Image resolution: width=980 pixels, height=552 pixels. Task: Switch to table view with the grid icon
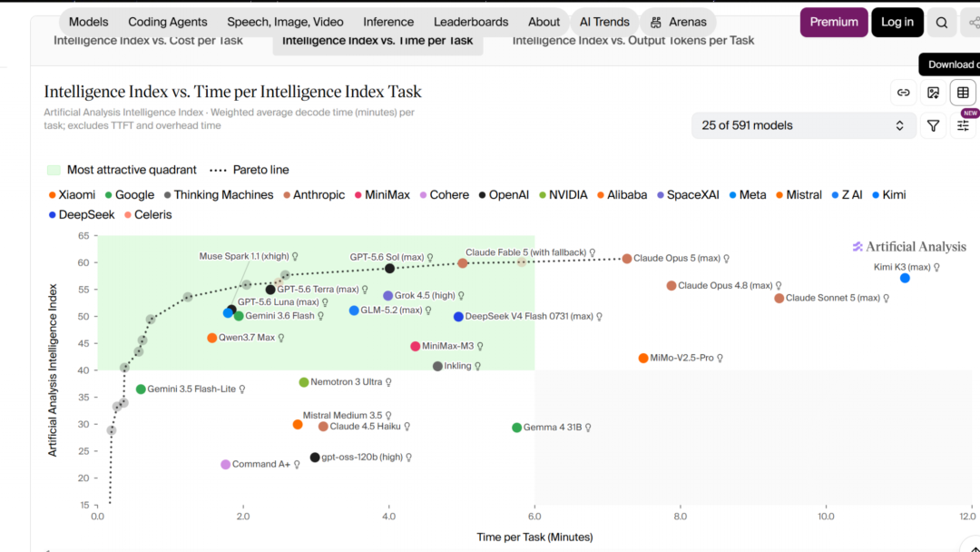[x=963, y=93]
